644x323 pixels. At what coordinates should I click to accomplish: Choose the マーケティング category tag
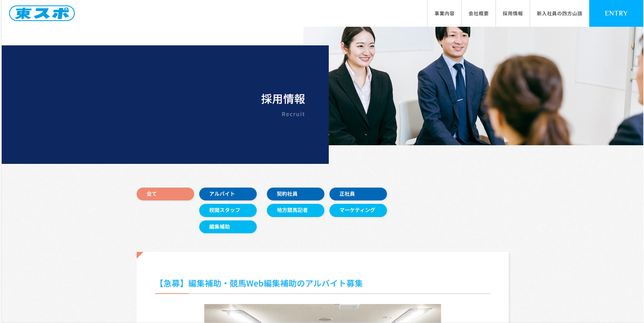(x=358, y=210)
